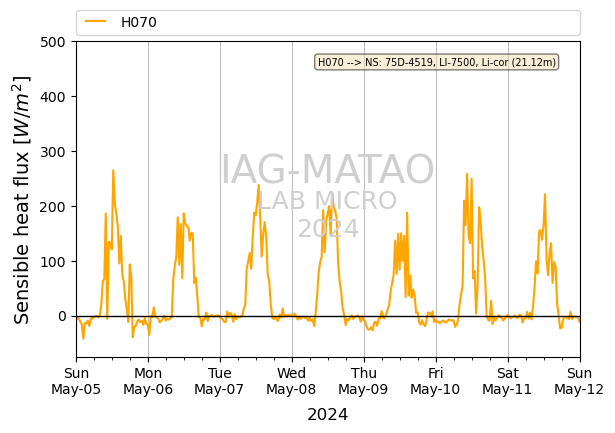This screenshot has width=615, height=433.
Task: Click the H070 sensor annotation box
Action: [437, 62]
